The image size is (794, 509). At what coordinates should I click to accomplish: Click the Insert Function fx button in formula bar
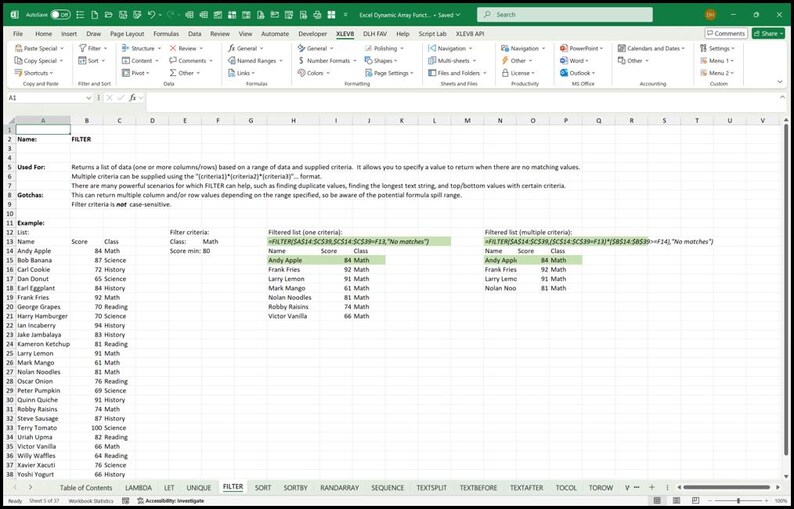[x=133, y=98]
